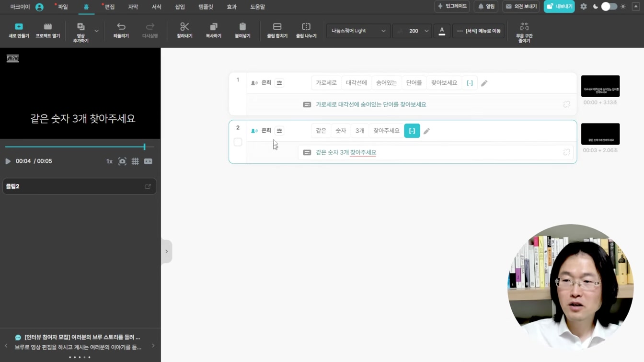Click the pencil edit icon in clip 2
The image size is (644, 362).
(x=426, y=131)
